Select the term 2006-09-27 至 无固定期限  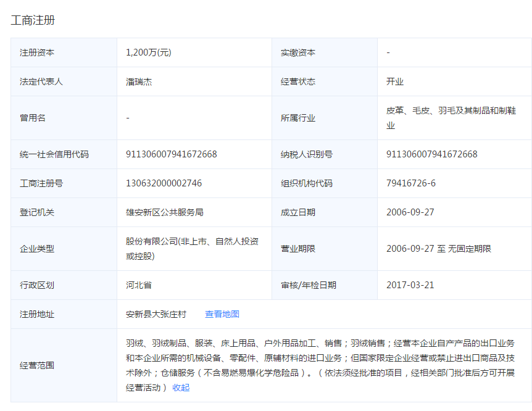(x=439, y=249)
